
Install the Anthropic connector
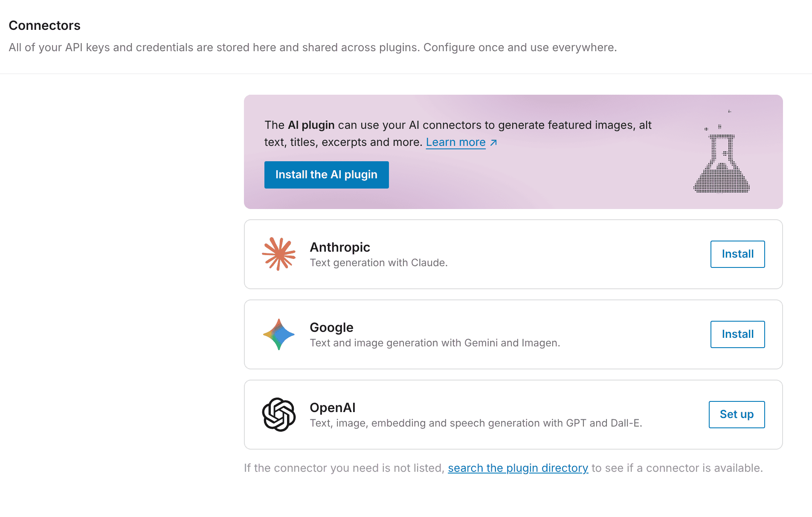click(738, 254)
